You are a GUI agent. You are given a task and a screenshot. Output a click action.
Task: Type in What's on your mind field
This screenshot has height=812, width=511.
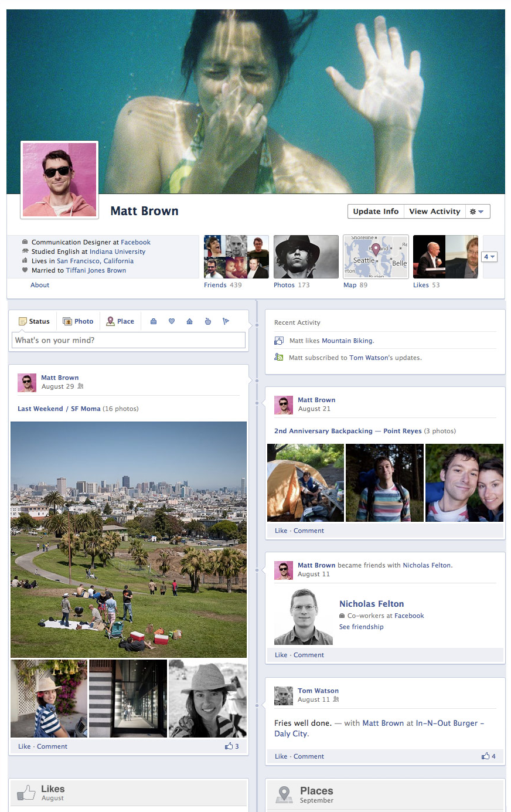pyautogui.click(x=128, y=340)
